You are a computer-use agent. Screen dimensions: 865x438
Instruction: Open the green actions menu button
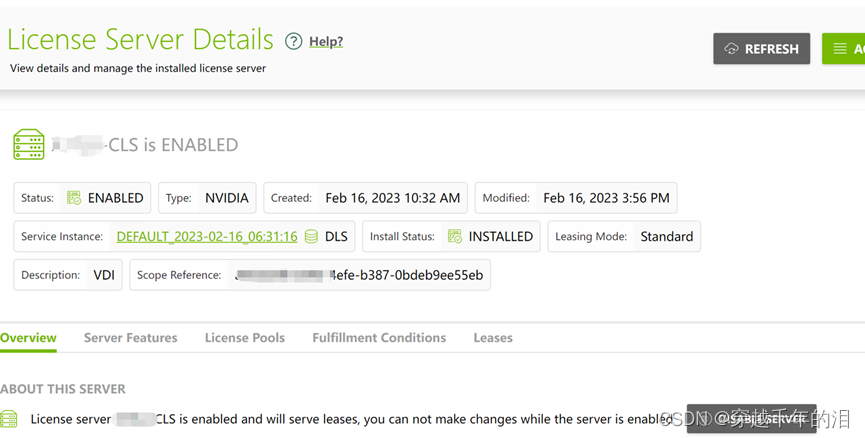coord(843,49)
